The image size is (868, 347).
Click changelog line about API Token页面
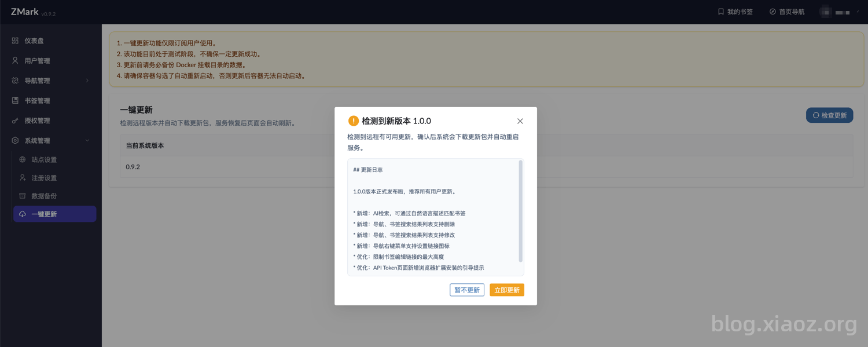[x=419, y=268]
